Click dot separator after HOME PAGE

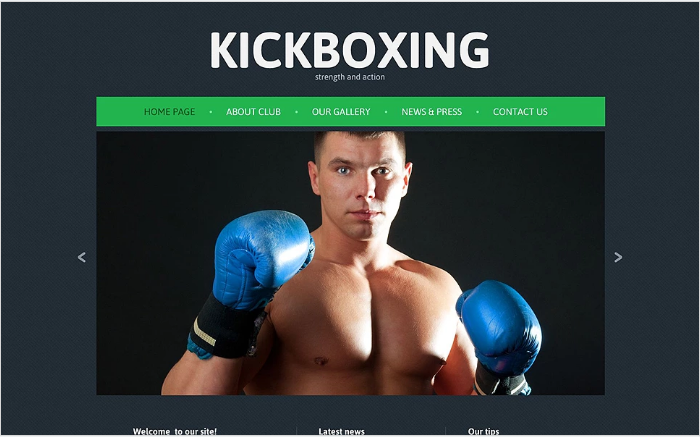click(x=211, y=112)
